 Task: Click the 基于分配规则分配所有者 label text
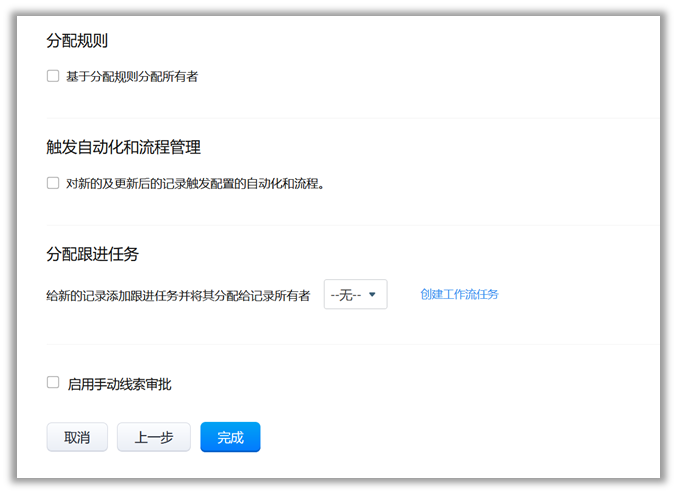point(131,76)
